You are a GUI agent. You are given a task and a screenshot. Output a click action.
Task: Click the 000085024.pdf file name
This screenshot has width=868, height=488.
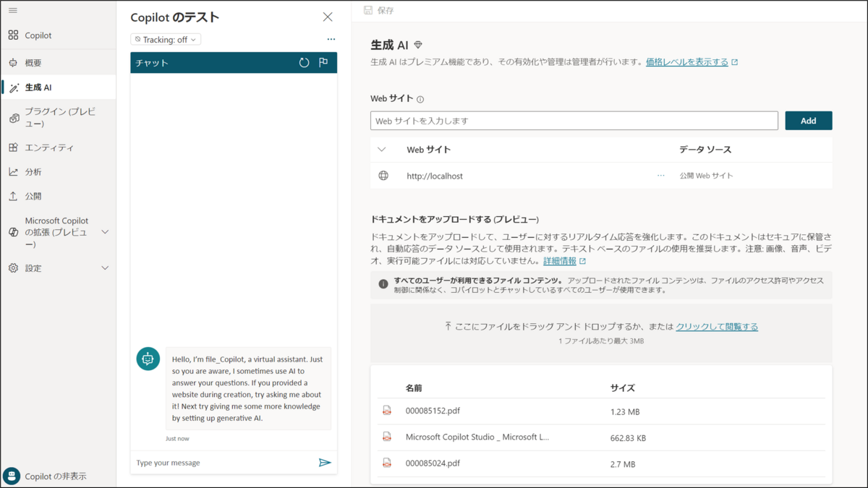click(433, 463)
